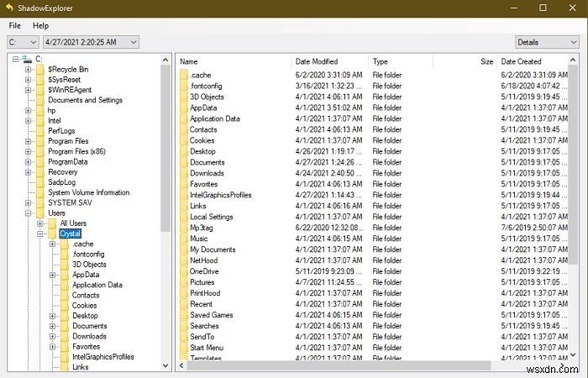Click the Pictures folder icon in file list

click(x=183, y=282)
